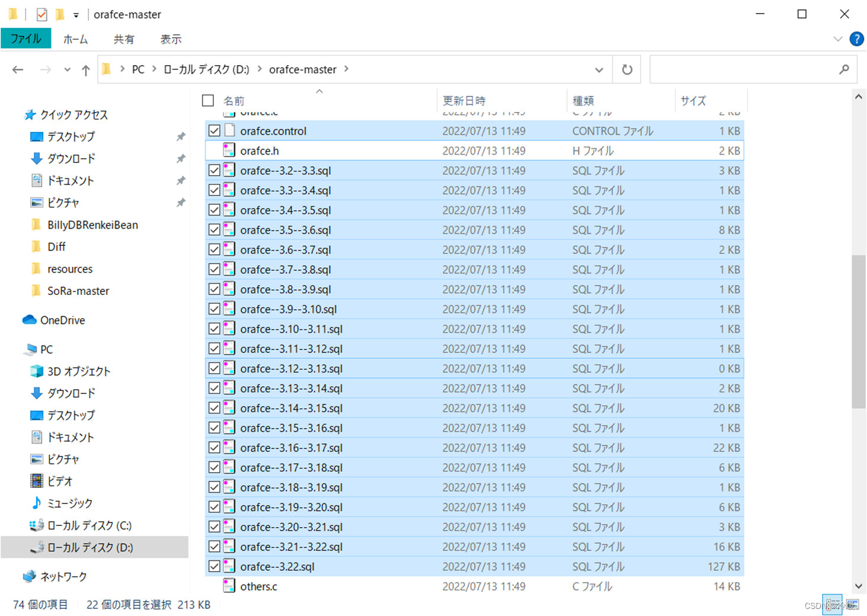Viewport: 867px width, 616px height.
Task: Click the 3D Objects cube icon
Action: (x=37, y=371)
